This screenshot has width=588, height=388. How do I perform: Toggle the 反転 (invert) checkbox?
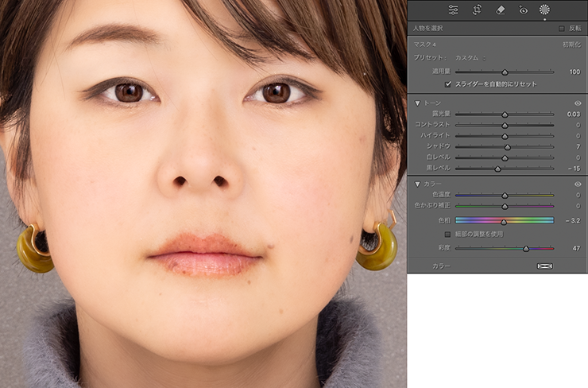pos(562,28)
